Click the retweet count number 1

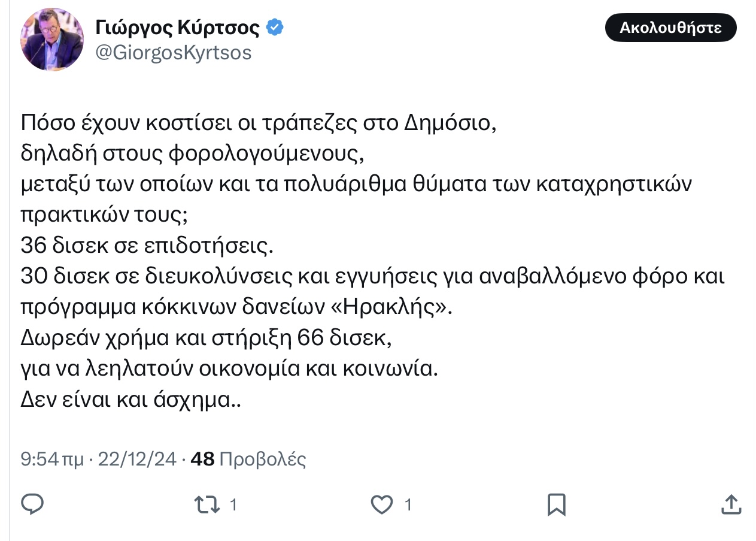(233, 505)
